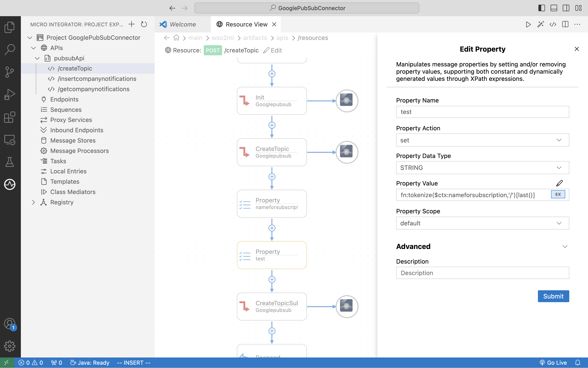Collapse the Advanced section
The height and width of the screenshot is (368, 588).
coord(565,247)
